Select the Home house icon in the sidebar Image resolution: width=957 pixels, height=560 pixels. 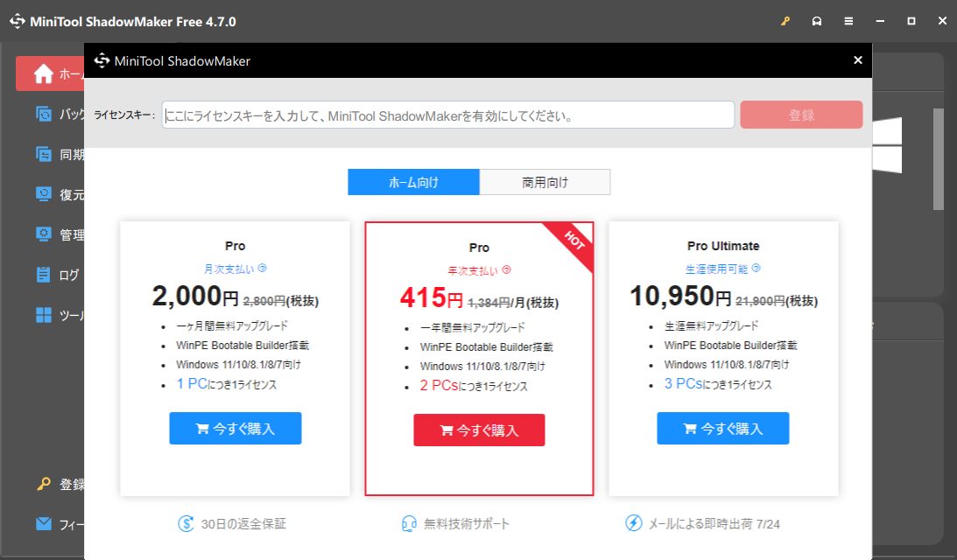[x=43, y=73]
